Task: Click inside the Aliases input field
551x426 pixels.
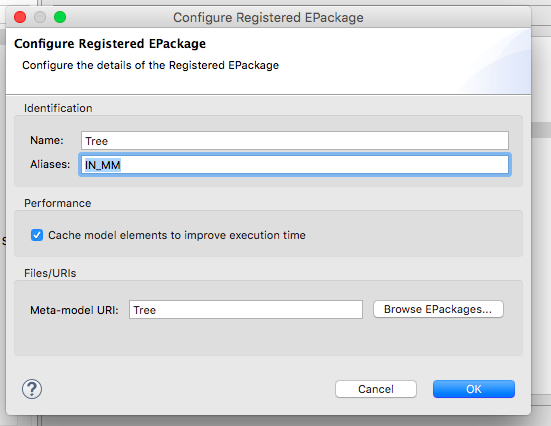Action: [x=294, y=164]
